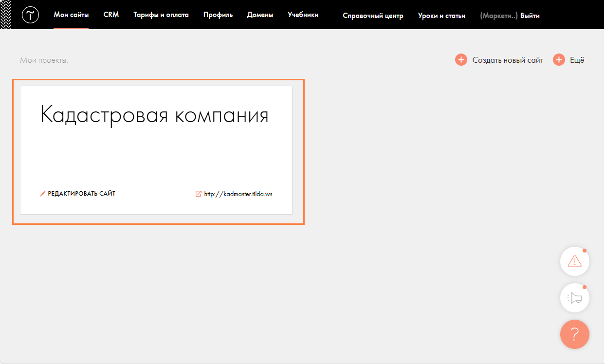Open the http://kadmaster.tilda.ws link
This screenshot has width=605, height=364.
(238, 194)
